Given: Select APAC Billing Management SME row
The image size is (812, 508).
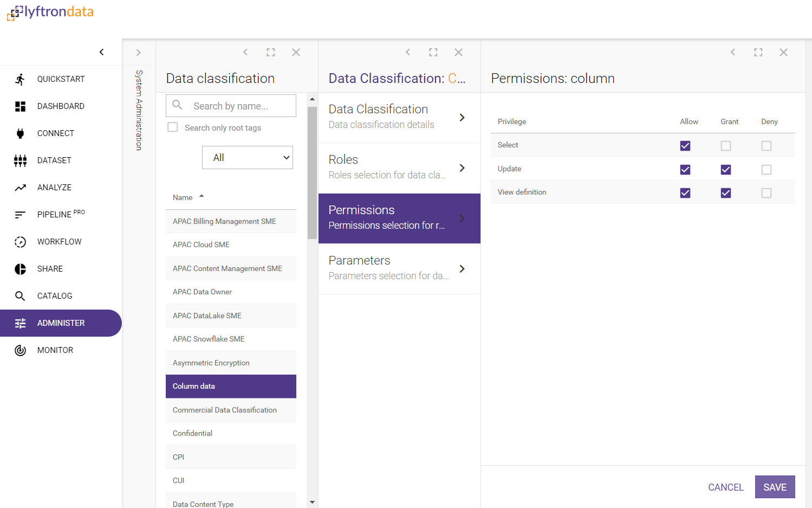Looking at the screenshot, I should coord(231,221).
